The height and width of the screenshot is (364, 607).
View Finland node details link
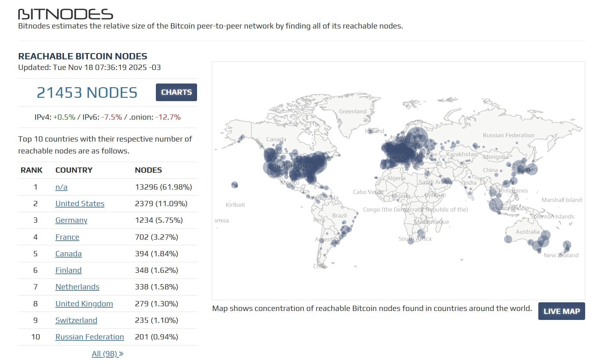68,270
